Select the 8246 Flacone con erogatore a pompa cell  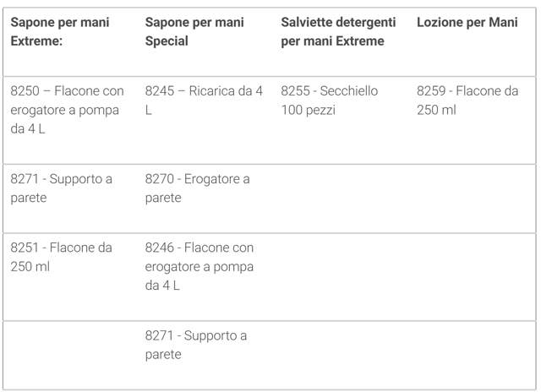199,266
